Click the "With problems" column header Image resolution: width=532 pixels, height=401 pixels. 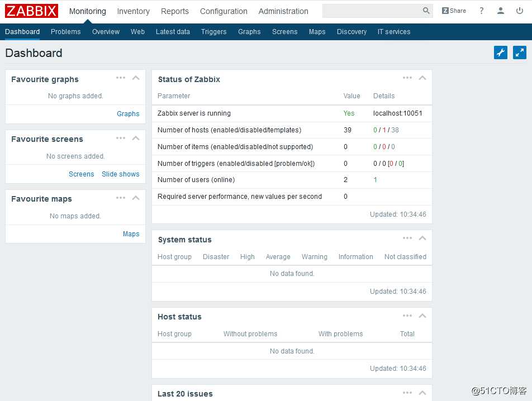pyautogui.click(x=341, y=334)
